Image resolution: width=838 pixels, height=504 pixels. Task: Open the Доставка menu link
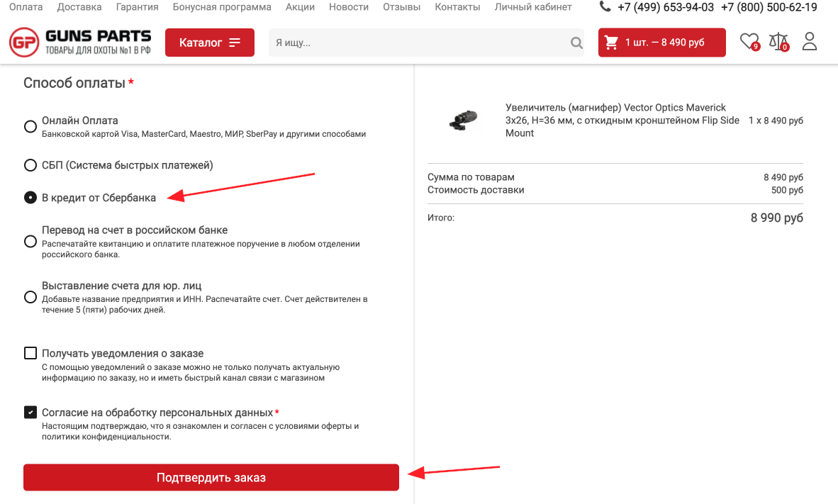pos(79,7)
